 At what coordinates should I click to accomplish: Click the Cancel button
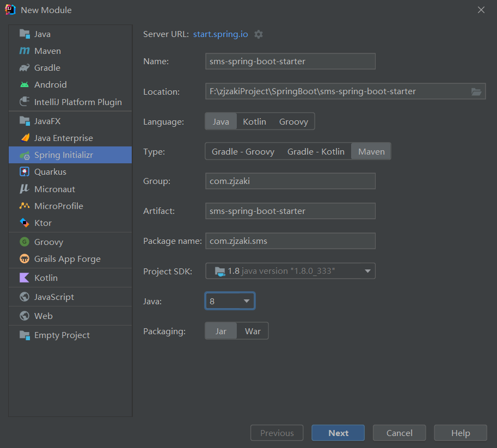[x=400, y=433]
